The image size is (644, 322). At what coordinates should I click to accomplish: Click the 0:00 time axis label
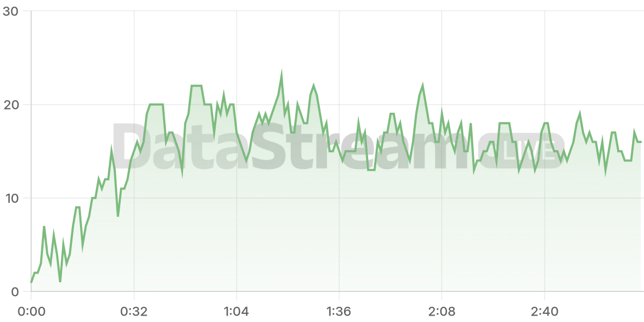(31, 311)
